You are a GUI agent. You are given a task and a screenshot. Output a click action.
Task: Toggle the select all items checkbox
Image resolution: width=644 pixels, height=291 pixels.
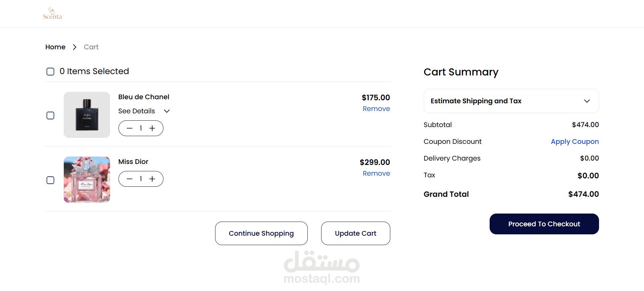[x=50, y=72]
